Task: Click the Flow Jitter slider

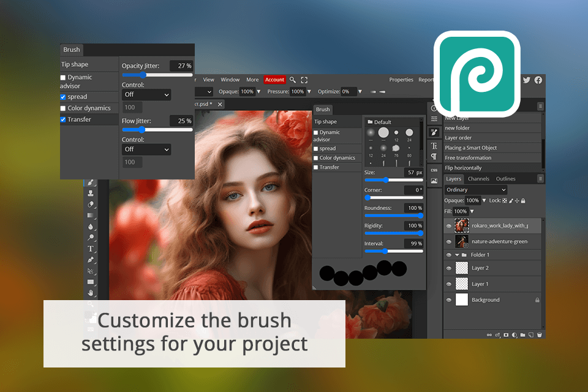Action: coord(157,130)
